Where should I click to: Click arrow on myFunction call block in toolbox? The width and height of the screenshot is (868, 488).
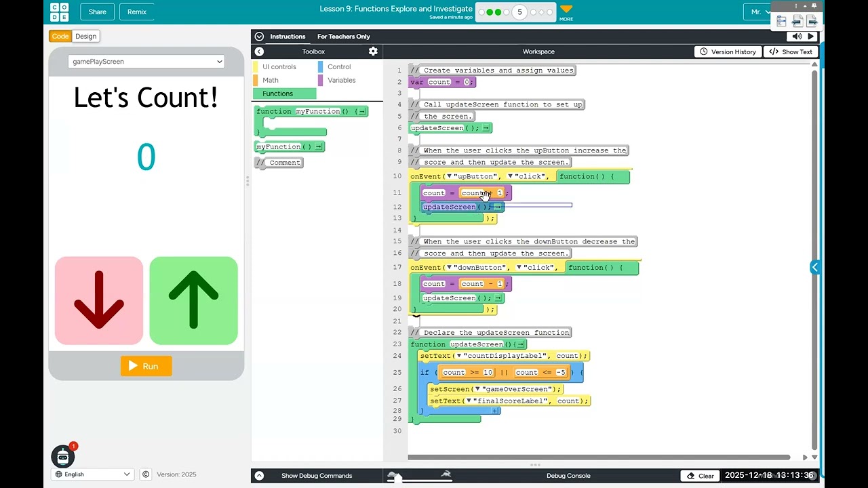[x=318, y=146]
